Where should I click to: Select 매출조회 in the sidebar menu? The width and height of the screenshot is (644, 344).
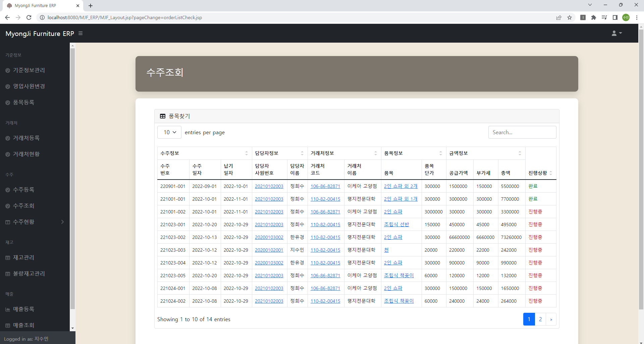click(x=23, y=325)
